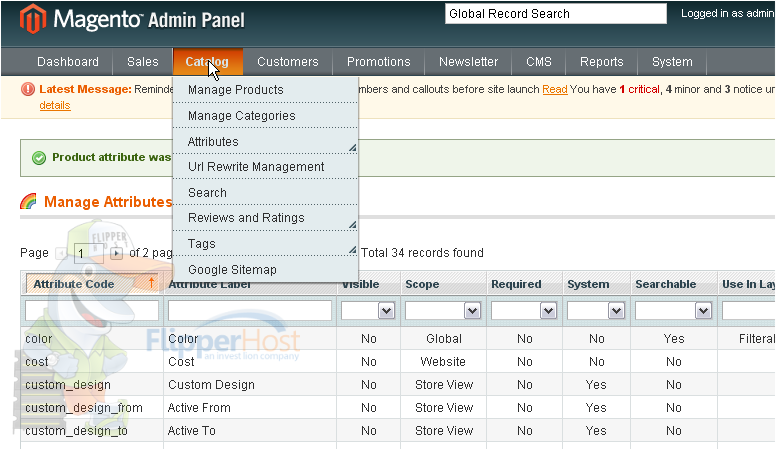776x450 pixels.
Task: Open the Dashboard menu
Action: click(x=68, y=62)
